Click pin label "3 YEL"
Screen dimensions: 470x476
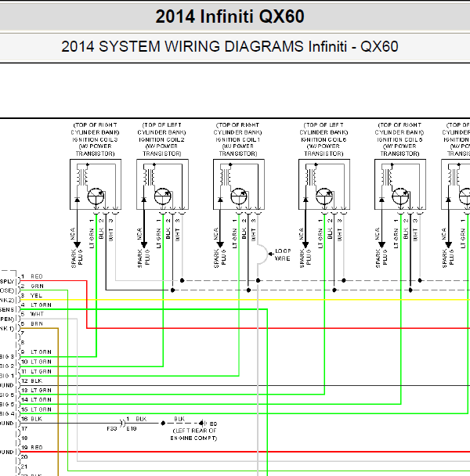coord(31,295)
